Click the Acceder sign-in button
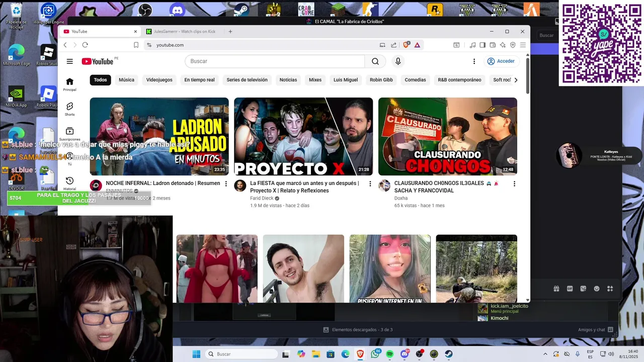This screenshot has width=644, height=362. 501,61
